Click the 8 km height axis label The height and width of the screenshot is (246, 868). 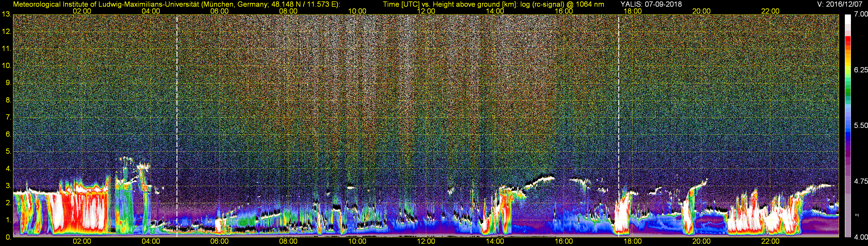coord(8,100)
